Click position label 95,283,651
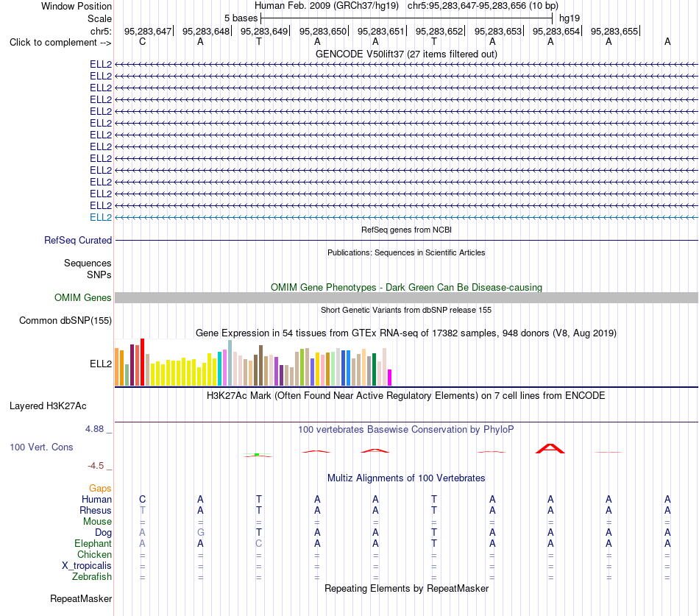699x616 pixels. click(x=381, y=31)
